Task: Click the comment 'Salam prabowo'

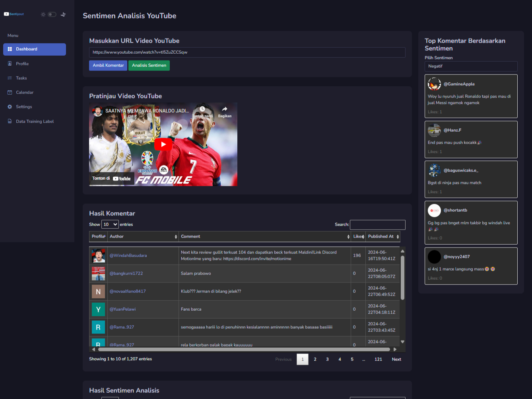Action: click(196, 273)
